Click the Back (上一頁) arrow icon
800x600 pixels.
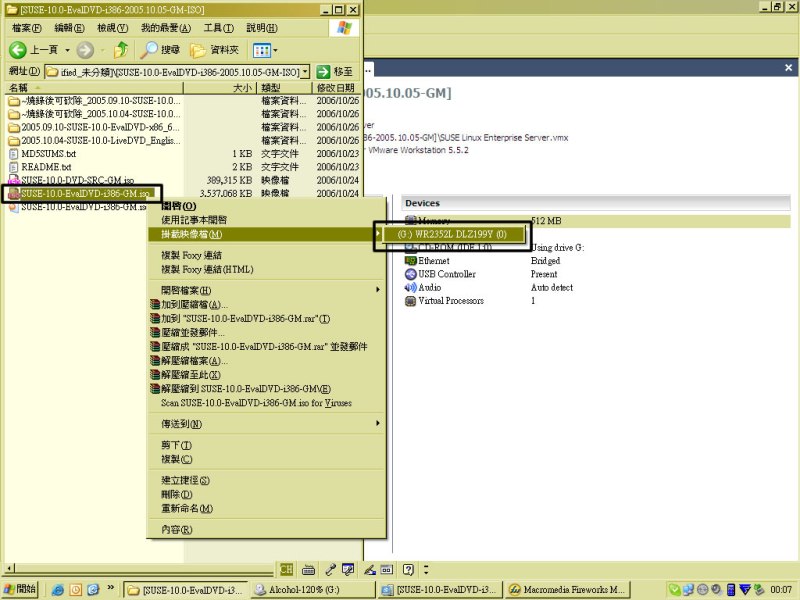[x=18, y=50]
